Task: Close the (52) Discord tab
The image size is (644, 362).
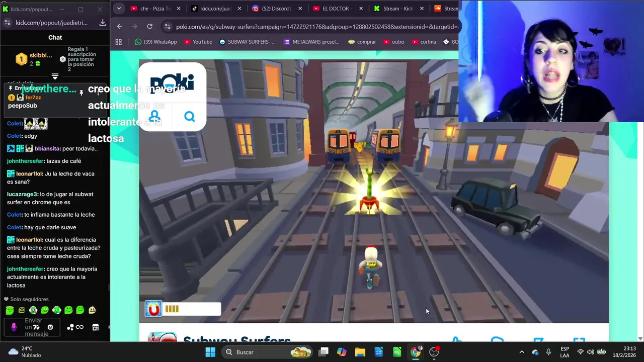Action: tap(300, 9)
